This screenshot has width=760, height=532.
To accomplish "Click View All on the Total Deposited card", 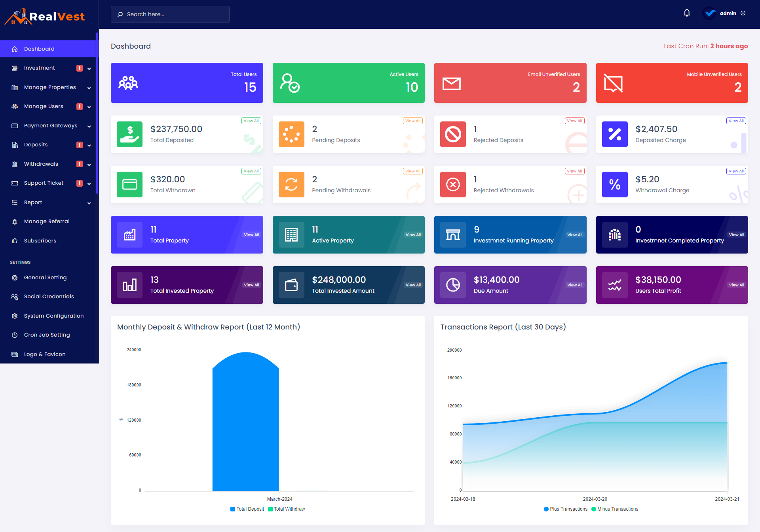I will coord(251,121).
